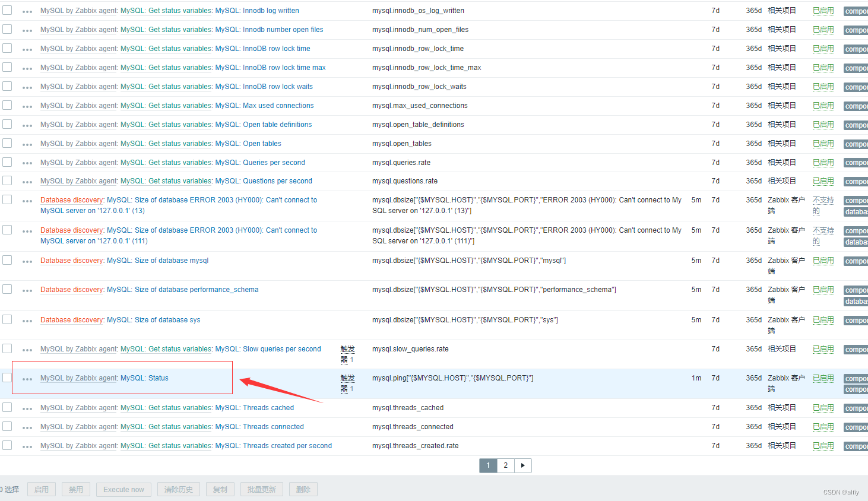Open the three-dot menu for Threads cached
Image resolution: width=868 pixels, height=501 pixels.
[x=27, y=409]
